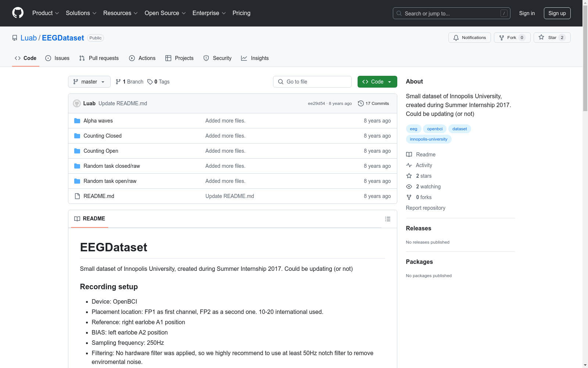Click the tag icon beside 0 Tags

pos(150,82)
